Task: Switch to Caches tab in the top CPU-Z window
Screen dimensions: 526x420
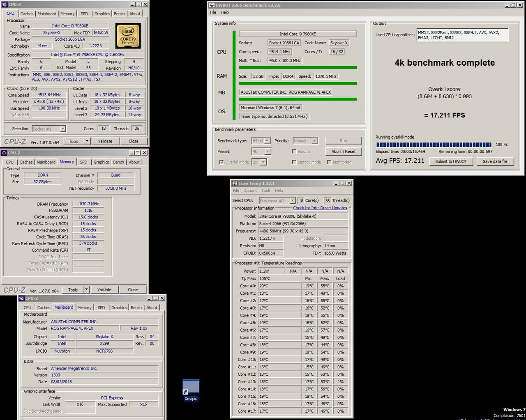Action: click(27, 14)
